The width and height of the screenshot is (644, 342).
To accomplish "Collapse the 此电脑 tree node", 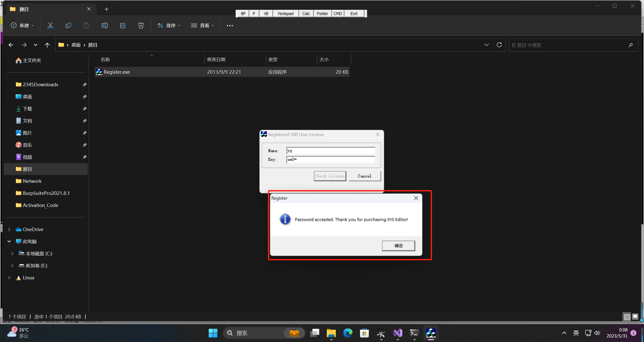I will [x=9, y=241].
